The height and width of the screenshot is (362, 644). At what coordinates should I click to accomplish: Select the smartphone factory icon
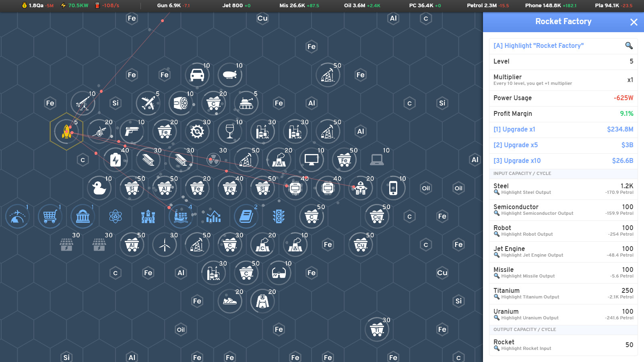[393, 188]
